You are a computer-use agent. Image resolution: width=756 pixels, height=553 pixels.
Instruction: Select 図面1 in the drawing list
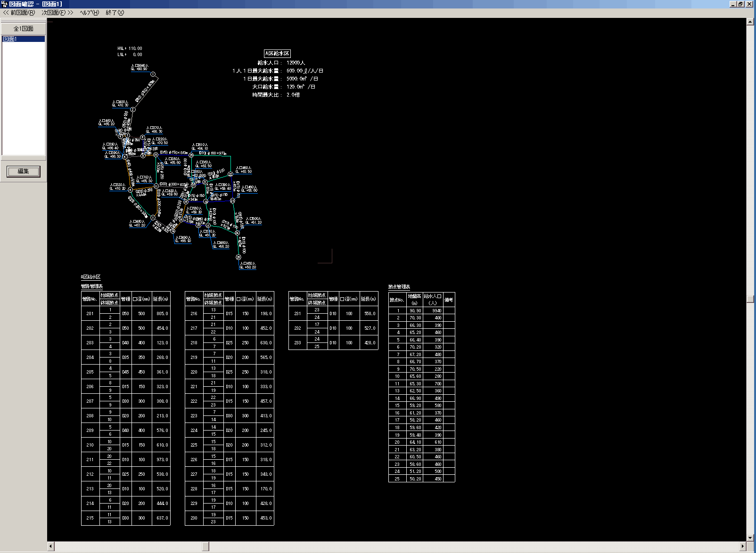pos(24,39)
